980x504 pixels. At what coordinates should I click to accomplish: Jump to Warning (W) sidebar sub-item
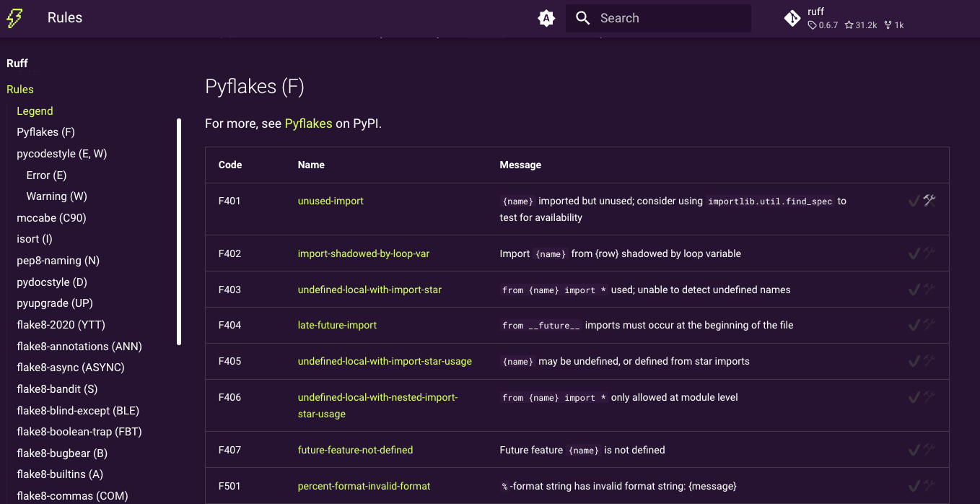click(x=56, y=196)
